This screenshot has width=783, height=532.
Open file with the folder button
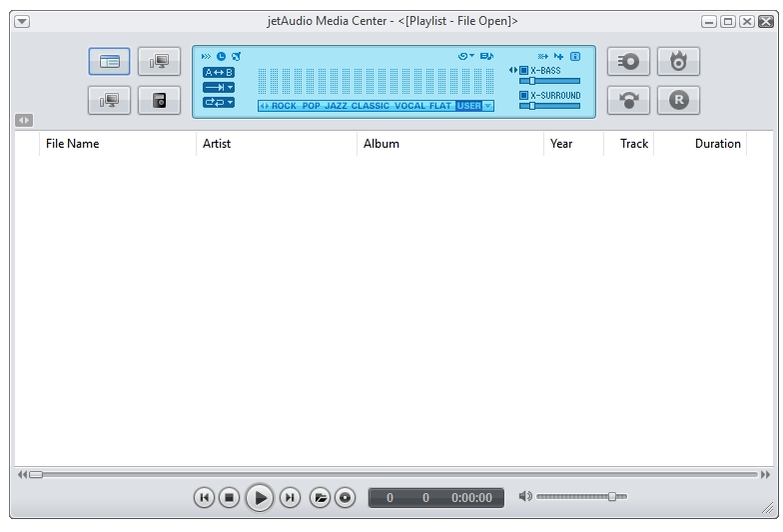[320, 497]
